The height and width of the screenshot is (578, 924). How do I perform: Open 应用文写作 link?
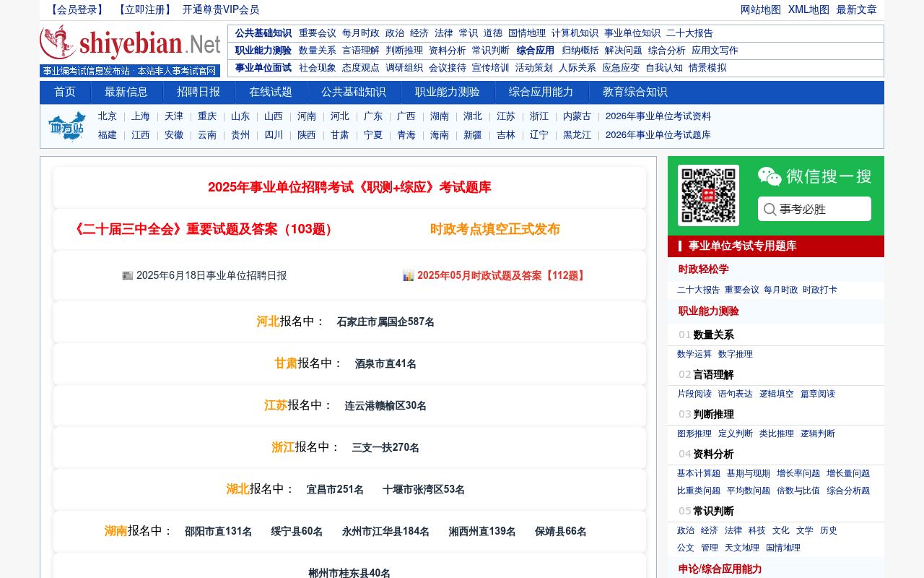[715, 51]
